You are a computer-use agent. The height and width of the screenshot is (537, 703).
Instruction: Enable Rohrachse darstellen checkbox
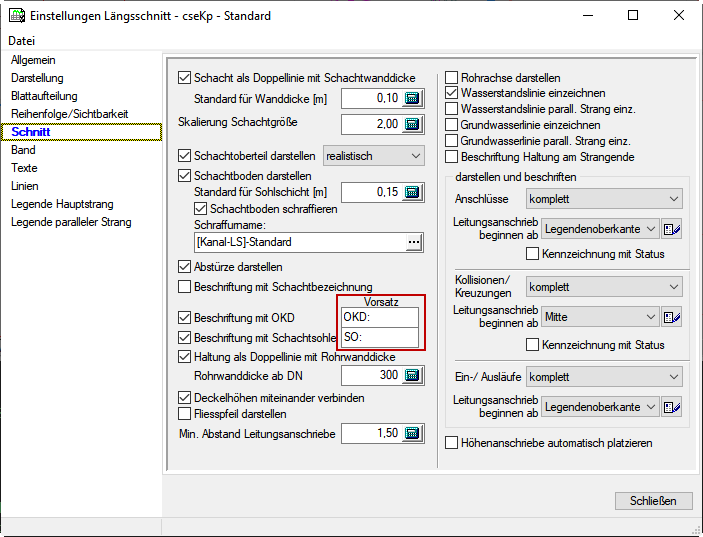(x=452, y=77)
